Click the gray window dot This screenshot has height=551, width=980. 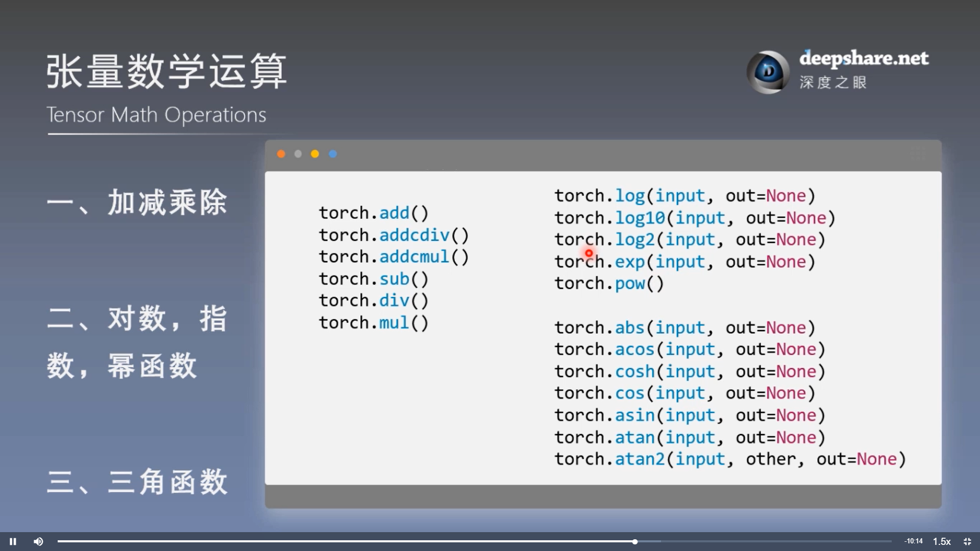298,154
